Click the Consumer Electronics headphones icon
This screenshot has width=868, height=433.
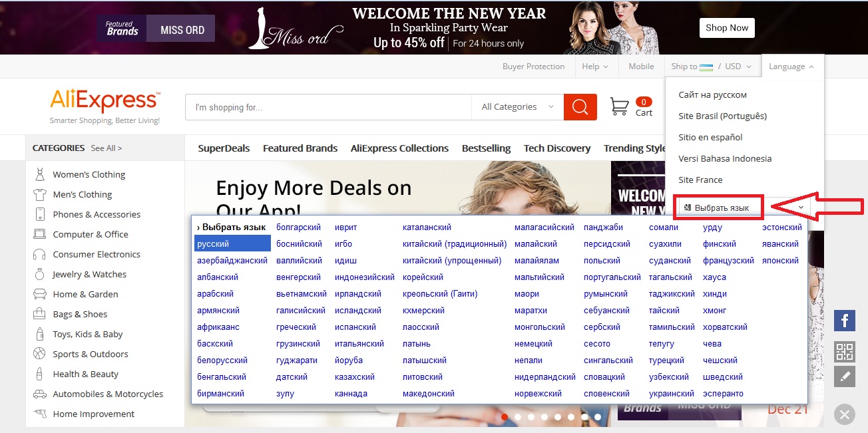point(40,254)
